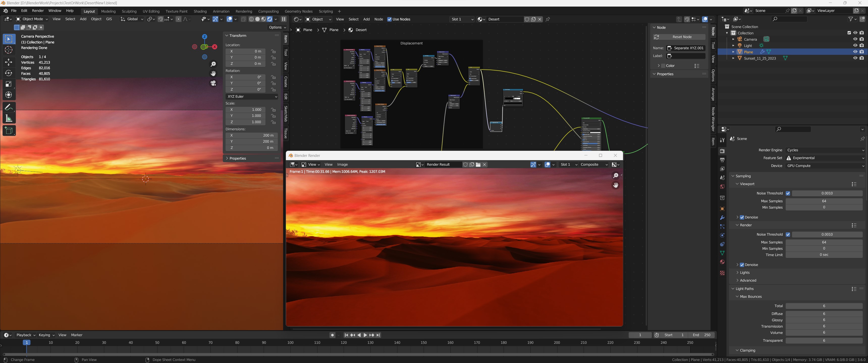
Task: Open World properties tab (globe icon)
Action: coord(722,187)
